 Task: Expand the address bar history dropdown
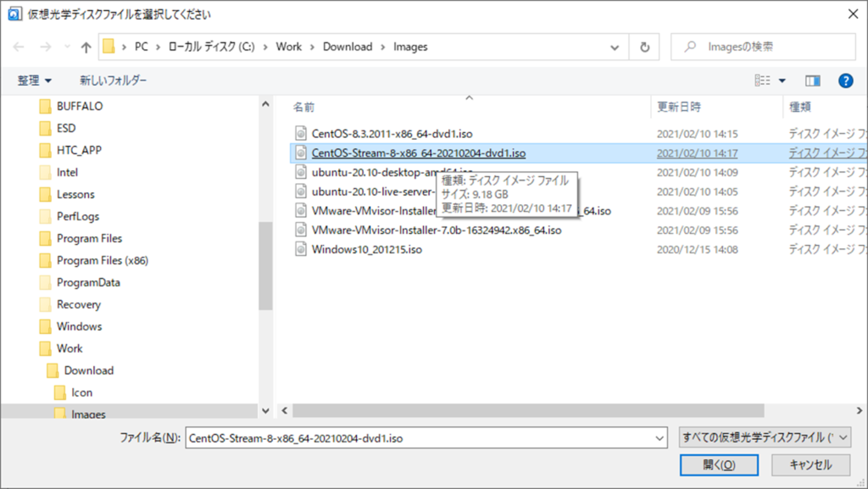point(615,47)
